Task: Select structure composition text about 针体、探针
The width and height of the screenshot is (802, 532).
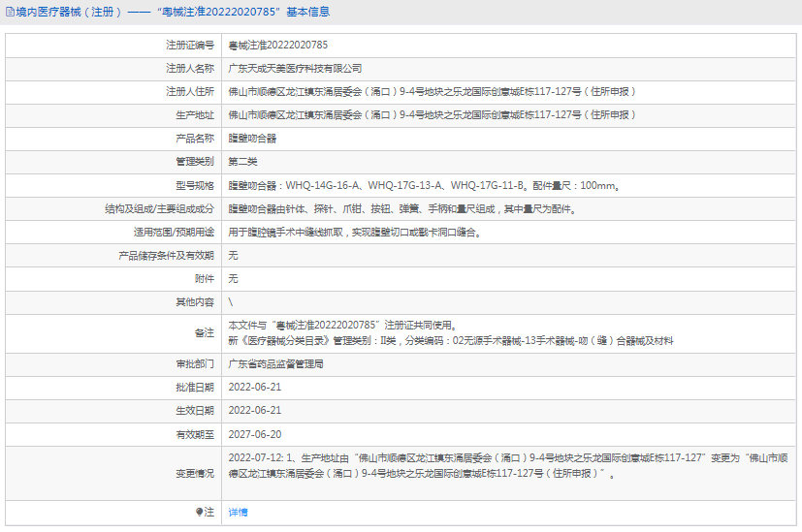Action: [402, 209]
